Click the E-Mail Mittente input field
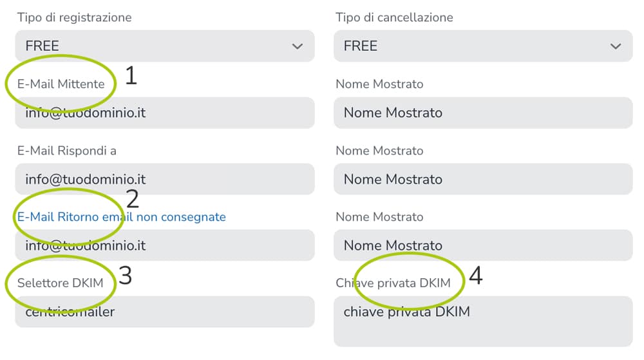Image resolution: width=644 pixels, height=360 pixels. pos(164,113)
